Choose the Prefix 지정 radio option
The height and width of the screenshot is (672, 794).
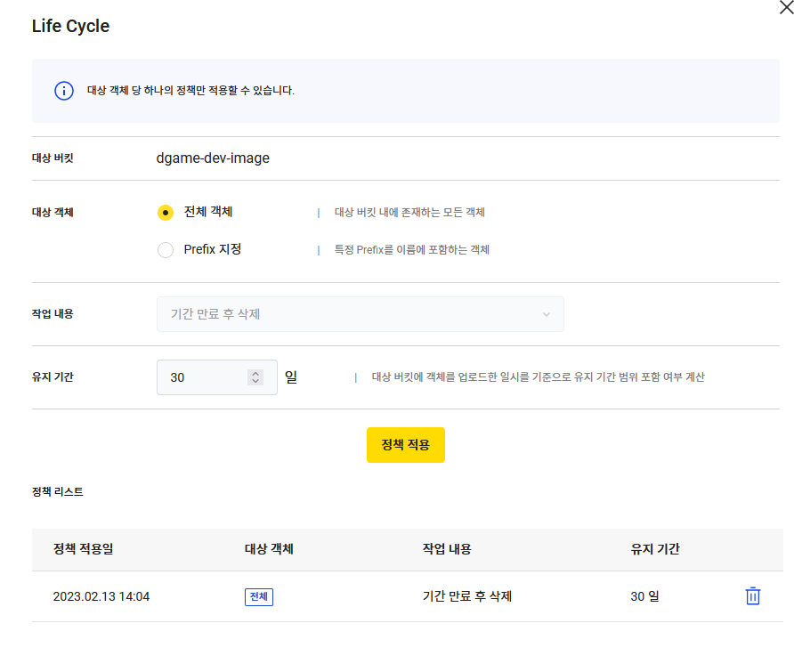(x=166, y=250)
